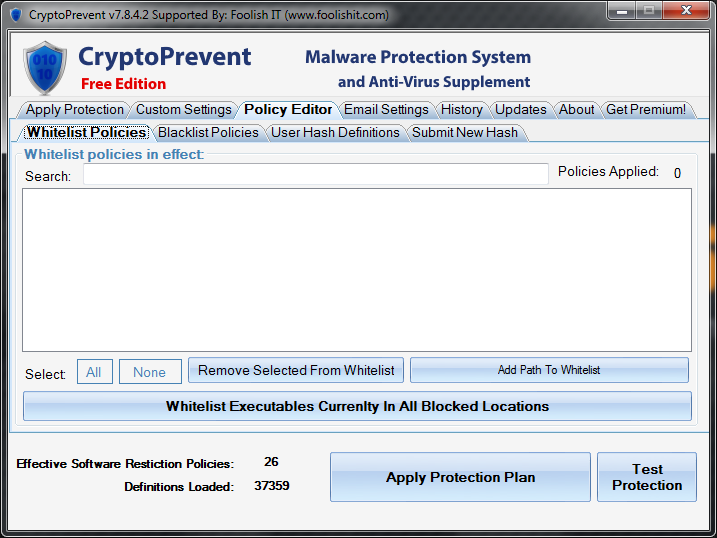Open the Get Premium! tab

point(646,110)
